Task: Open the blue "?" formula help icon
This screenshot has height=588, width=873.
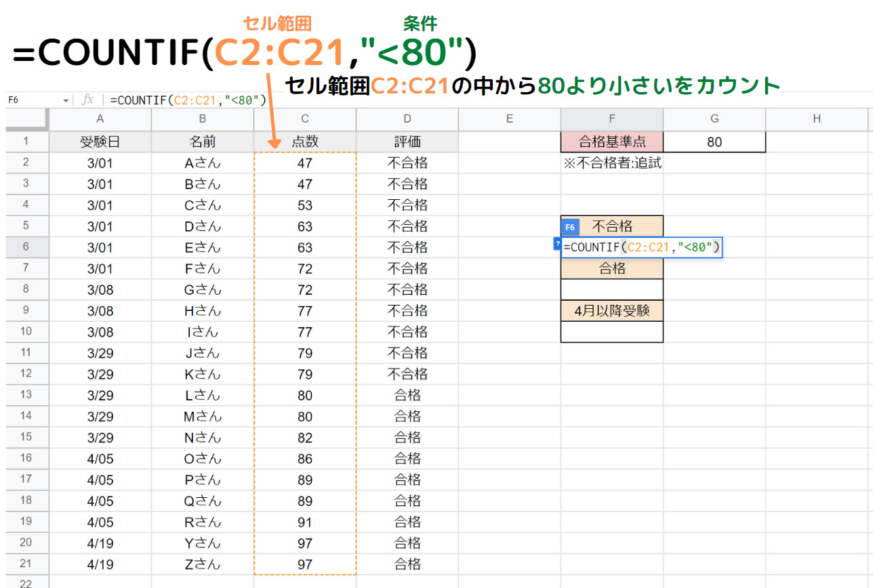Action: click(x=556, y=244)
